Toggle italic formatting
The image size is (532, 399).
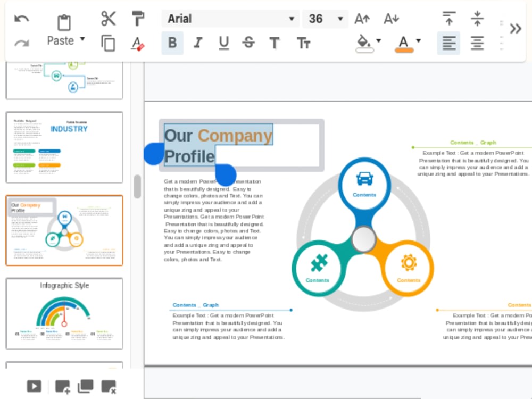tap(197, 43)
